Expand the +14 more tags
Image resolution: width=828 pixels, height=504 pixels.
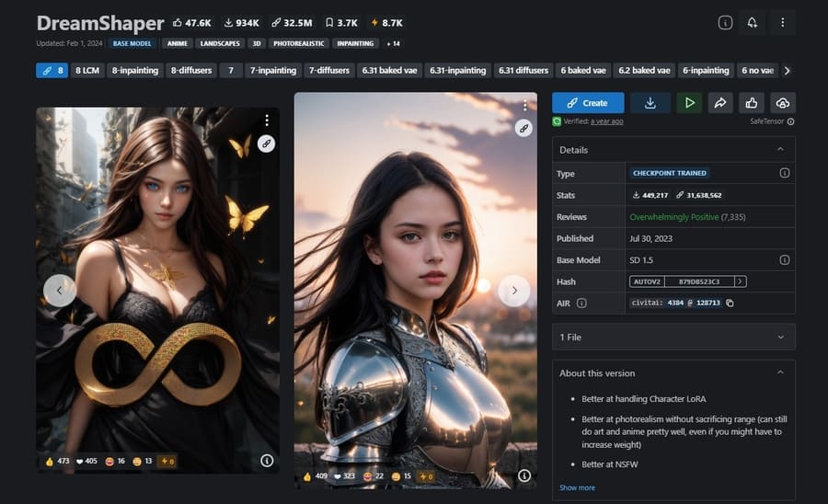tap(394, 43)
